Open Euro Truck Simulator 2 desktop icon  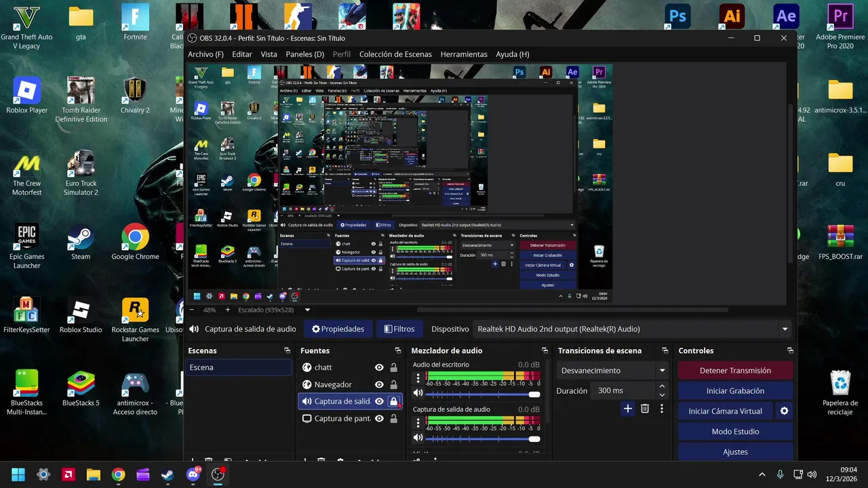81,173
